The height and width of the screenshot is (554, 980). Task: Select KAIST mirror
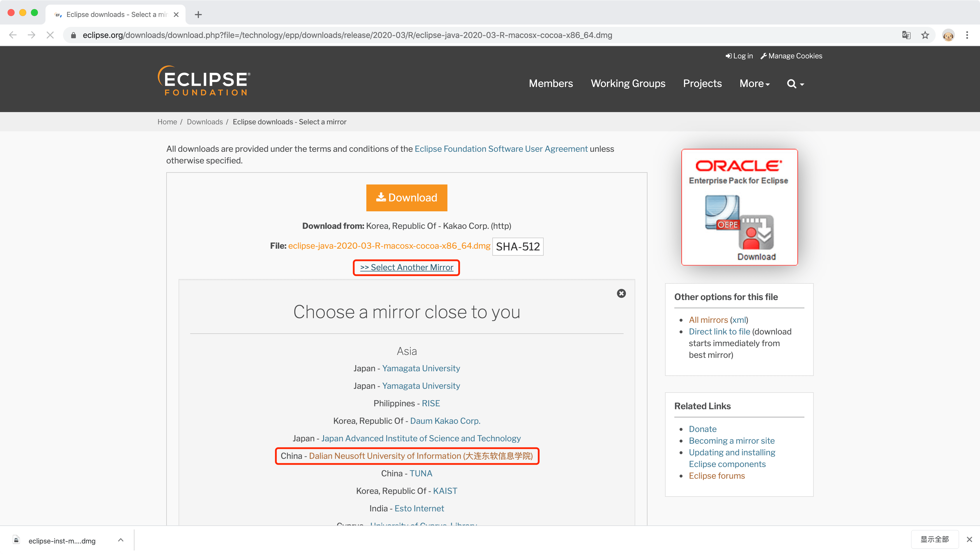pos(445,491)
